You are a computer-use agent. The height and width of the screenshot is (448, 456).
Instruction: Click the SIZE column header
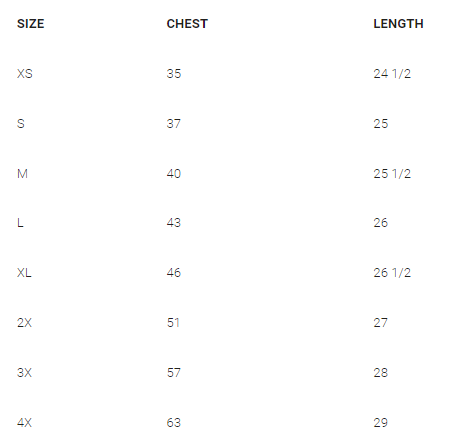(x=30, y=24)
